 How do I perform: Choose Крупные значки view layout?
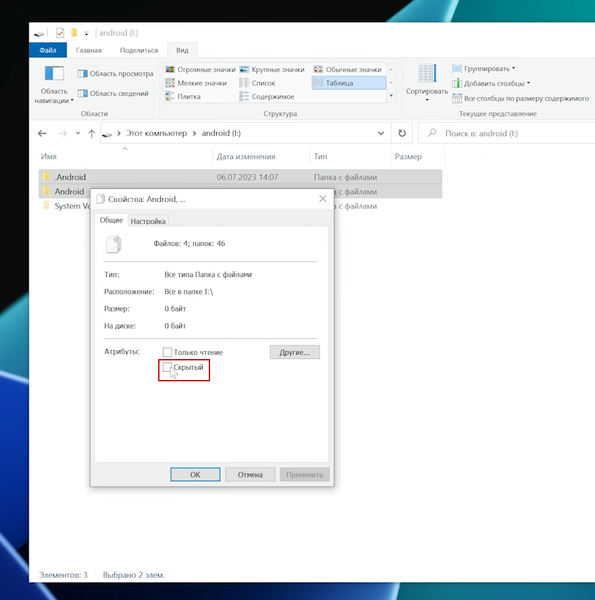point(272,69)
